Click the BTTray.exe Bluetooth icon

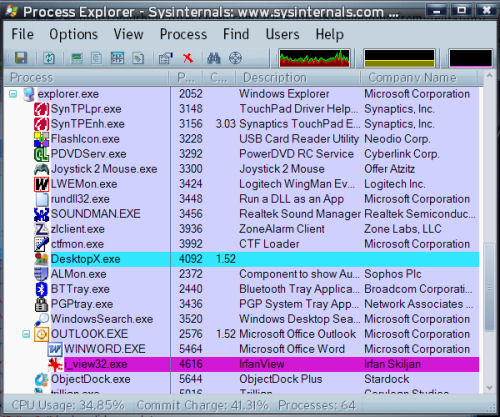click(x=41, y=289)
